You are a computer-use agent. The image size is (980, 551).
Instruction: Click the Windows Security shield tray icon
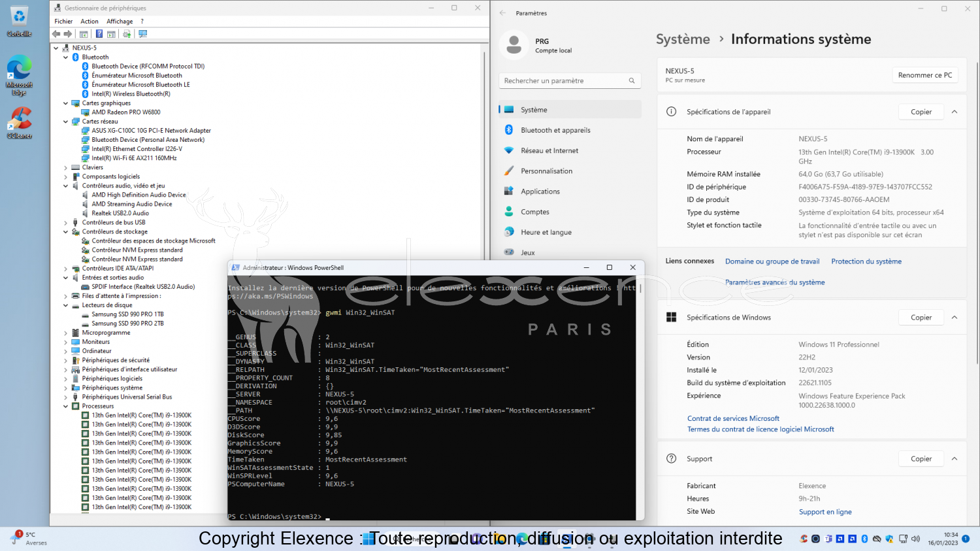pyautogui.click(x=889, y=539)
